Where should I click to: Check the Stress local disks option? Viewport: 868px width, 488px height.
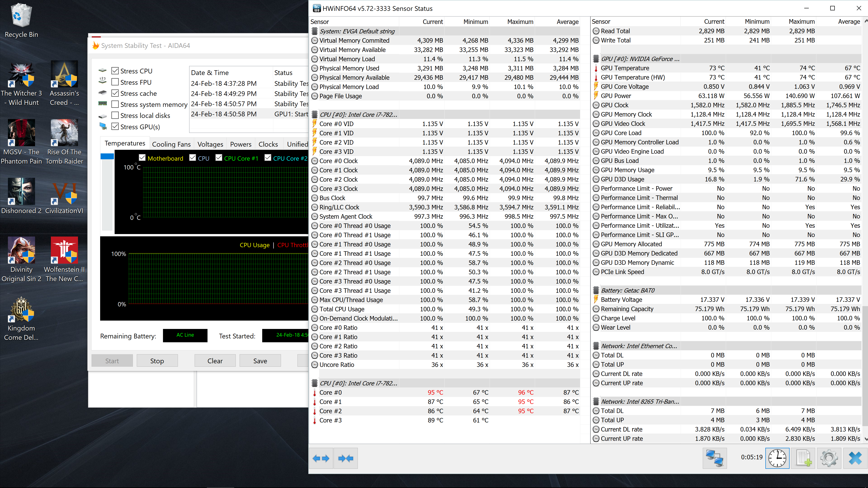(x=115, y=115)
